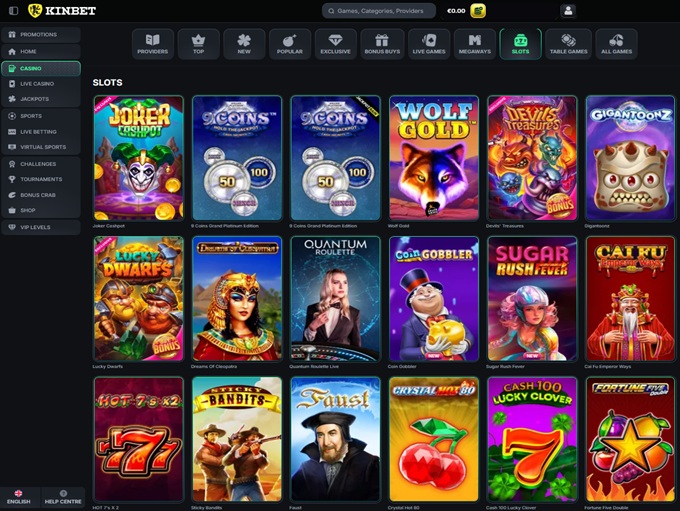Switch to the All Games tab
Image resolution: width=680 pixels, height=511 pixels.
[x=615, y=43]
